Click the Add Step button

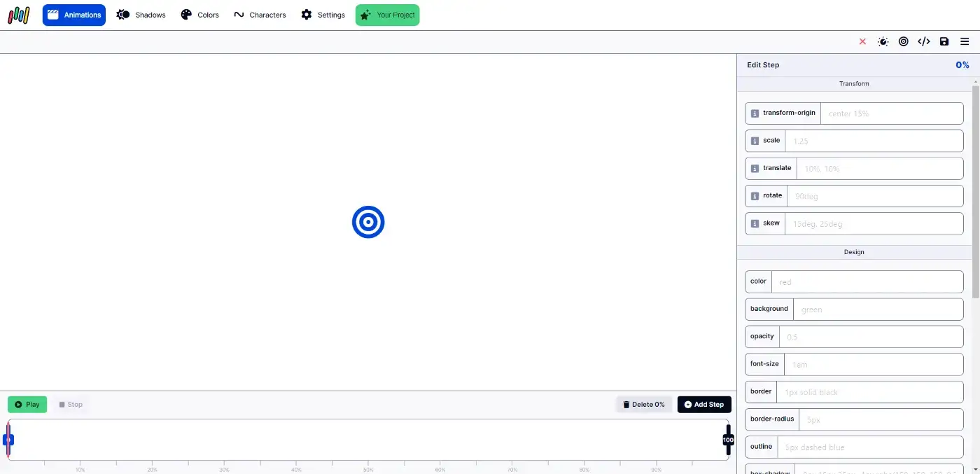point(704,405)
